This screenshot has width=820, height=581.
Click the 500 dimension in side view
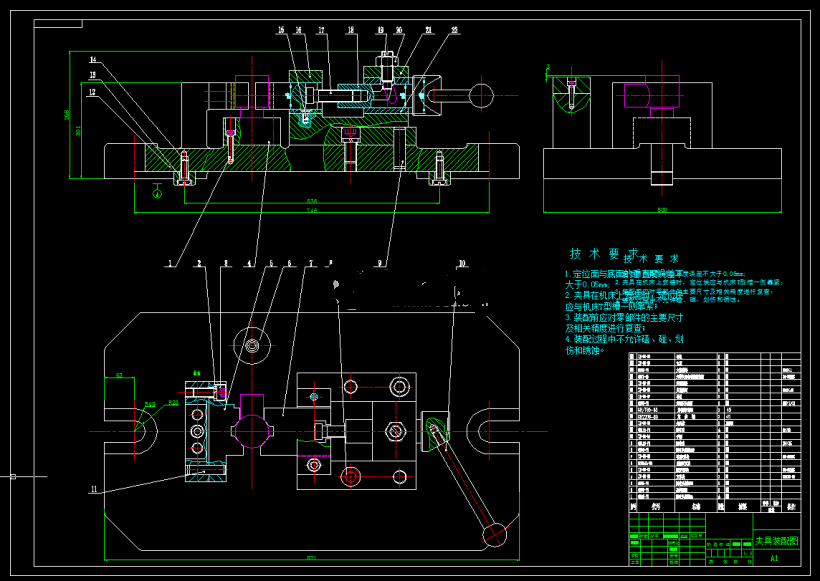[662, 210]
